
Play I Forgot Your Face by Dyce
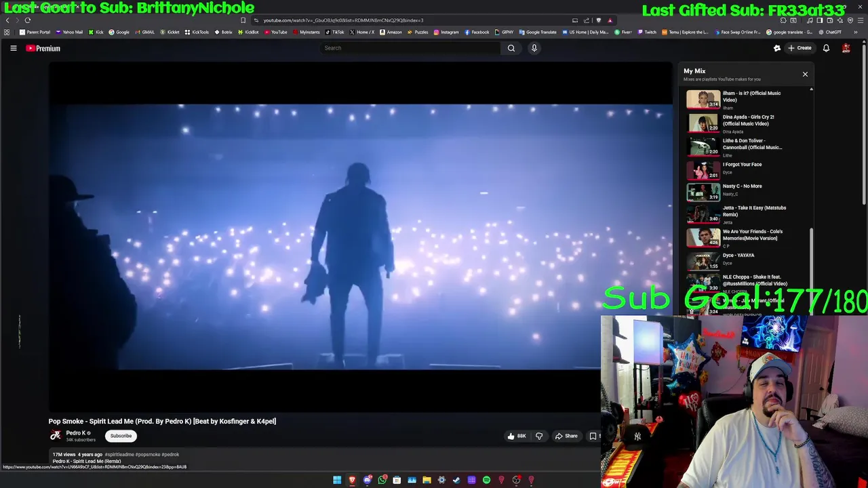click(x=746, y=169)
